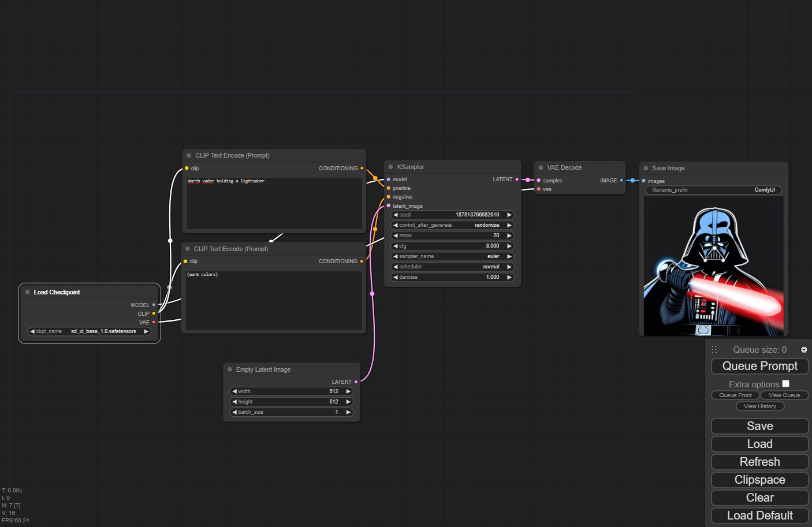Open settings with the gear icon
This screenshot has height=527, width=812.
(x=804, y=350)
